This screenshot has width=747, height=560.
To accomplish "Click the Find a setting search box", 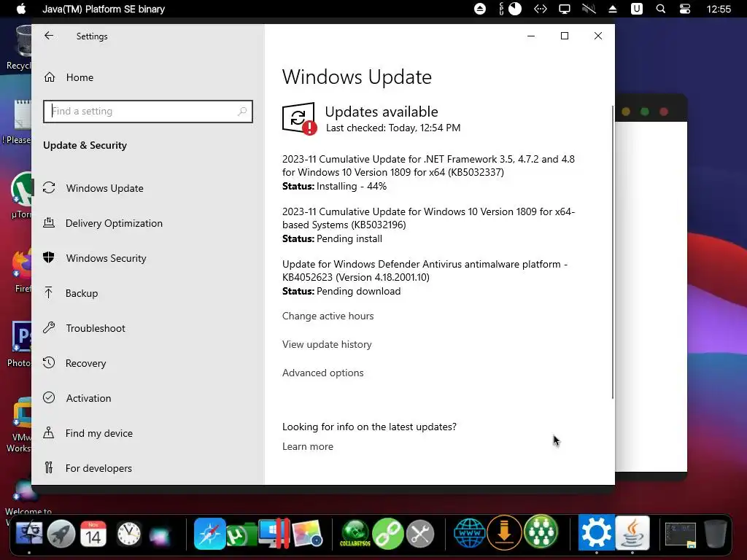I will [x=147, y=112].
